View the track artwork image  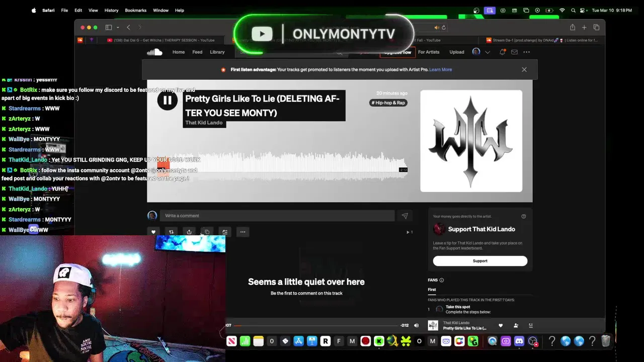coord(471,141)
